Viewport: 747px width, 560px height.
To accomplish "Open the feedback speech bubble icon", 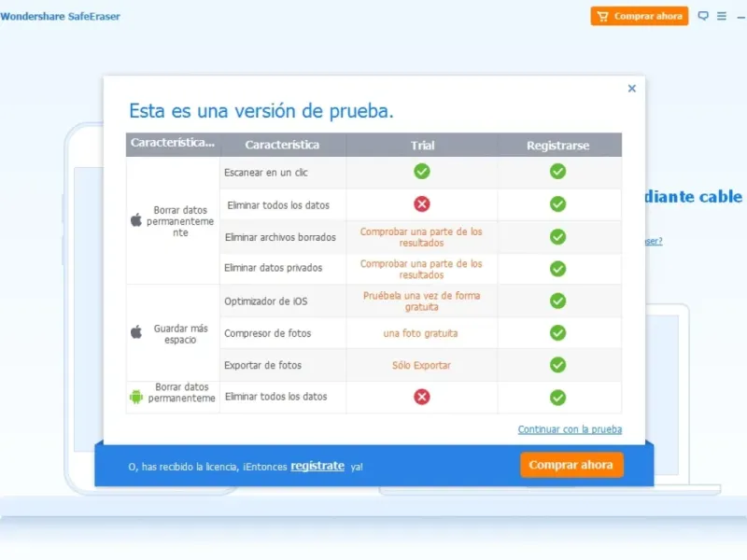I will tap(703, 16).
